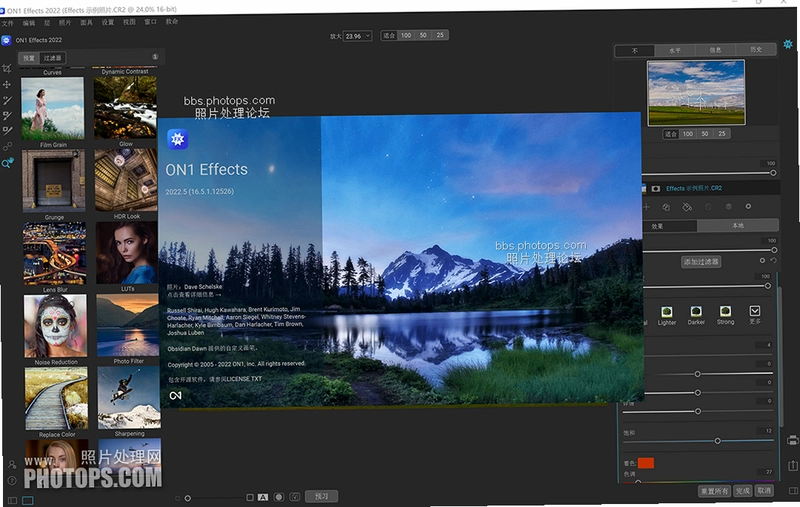Click the Strong style preset icon

click(x=726, y=311)
